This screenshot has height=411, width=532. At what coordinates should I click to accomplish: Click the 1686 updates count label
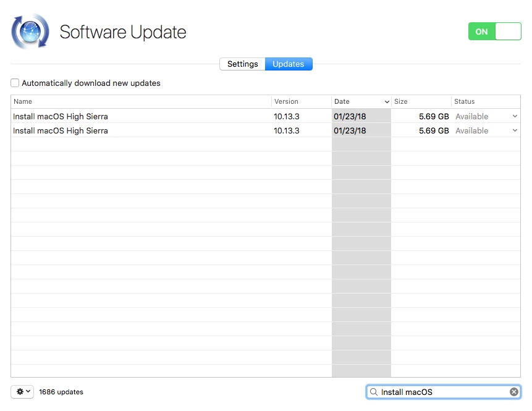pyautogui.click(x=61, y=392)
